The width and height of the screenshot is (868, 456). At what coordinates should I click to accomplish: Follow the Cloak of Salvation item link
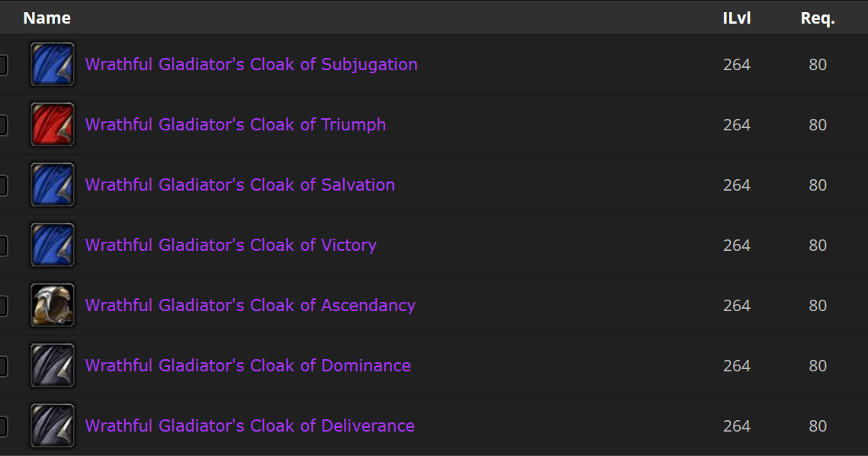tap(240, 185)
